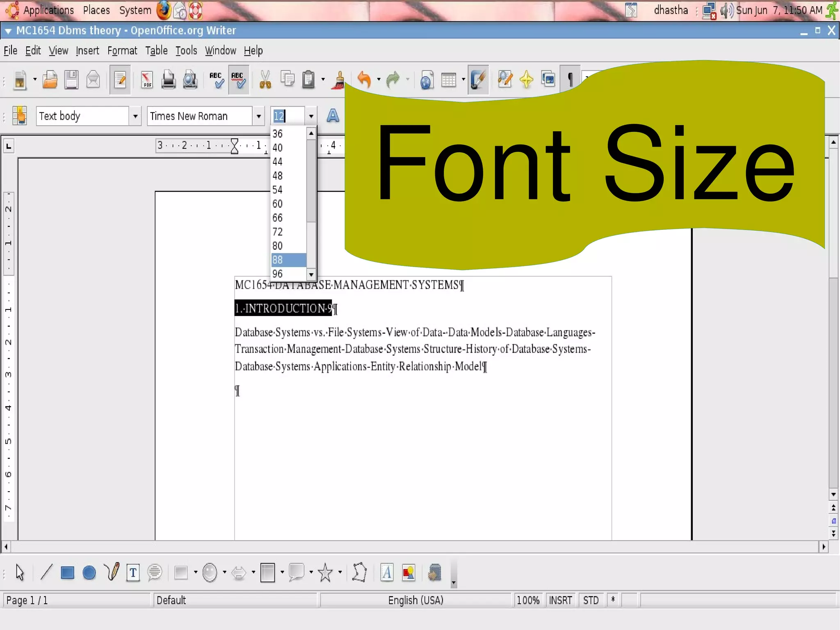Click the Copy icon
This screenshot has width=840, height=630.
point(288,79)
